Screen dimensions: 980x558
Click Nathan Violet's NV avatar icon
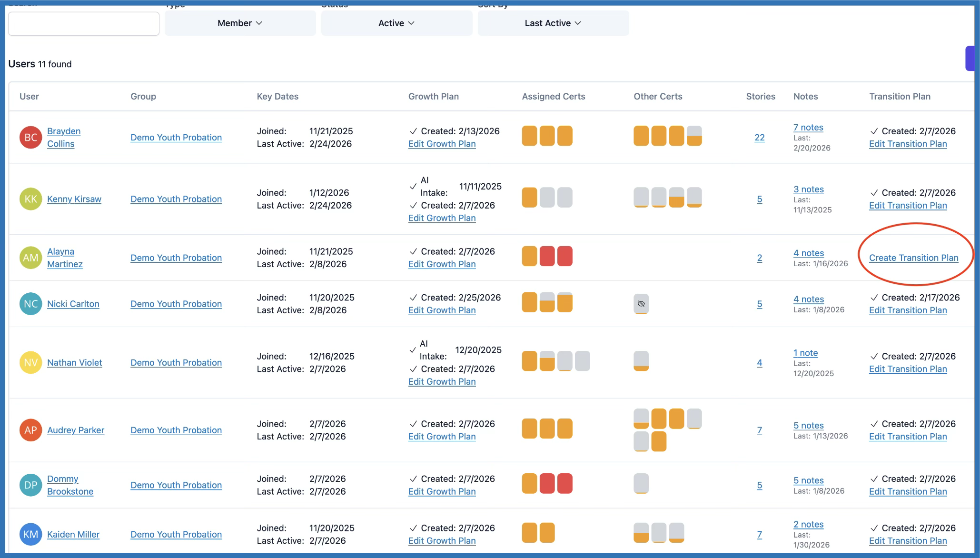click(30, 362)
